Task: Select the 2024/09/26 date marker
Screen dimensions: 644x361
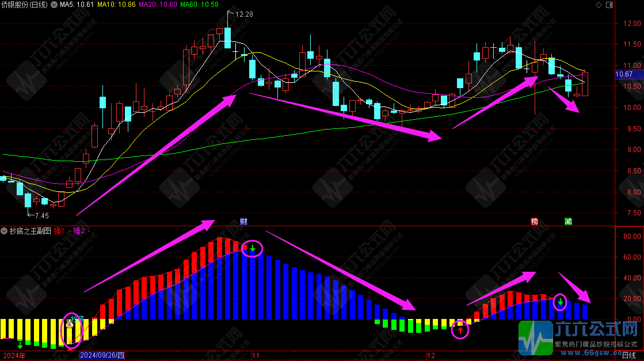Action: click(102, 356)
